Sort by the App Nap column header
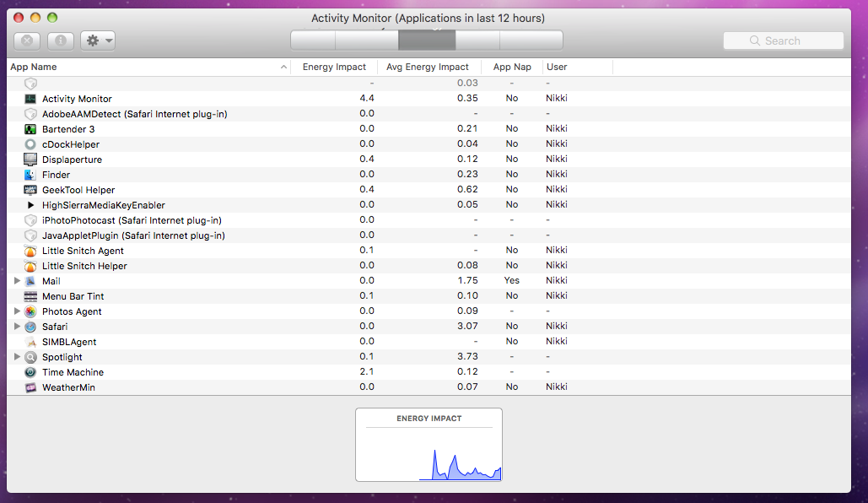Viewport: 868px width, 503px height. coord(512,67)
